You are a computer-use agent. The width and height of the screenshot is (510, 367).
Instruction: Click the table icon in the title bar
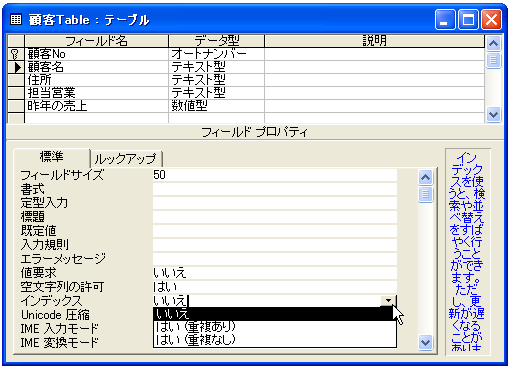[16, 20]
